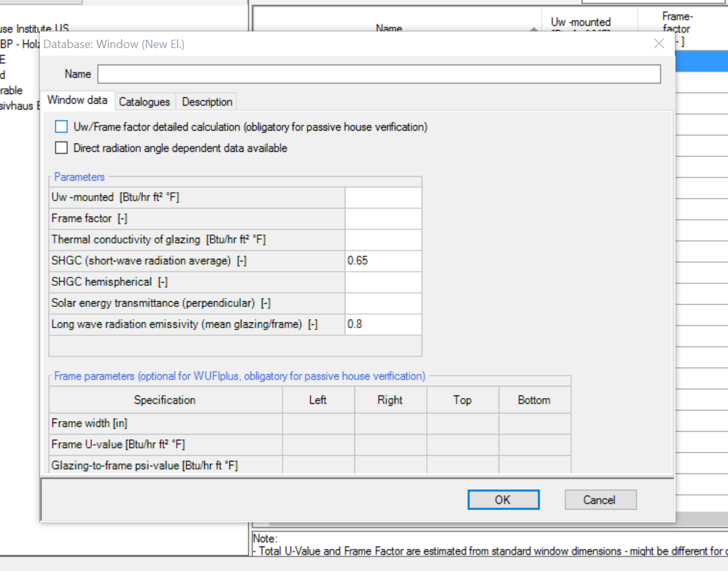The height and width of the screenshot is (571, 728).
Task: Edit the long wave emissivity value 0.8
Action: tap(383, 324)
